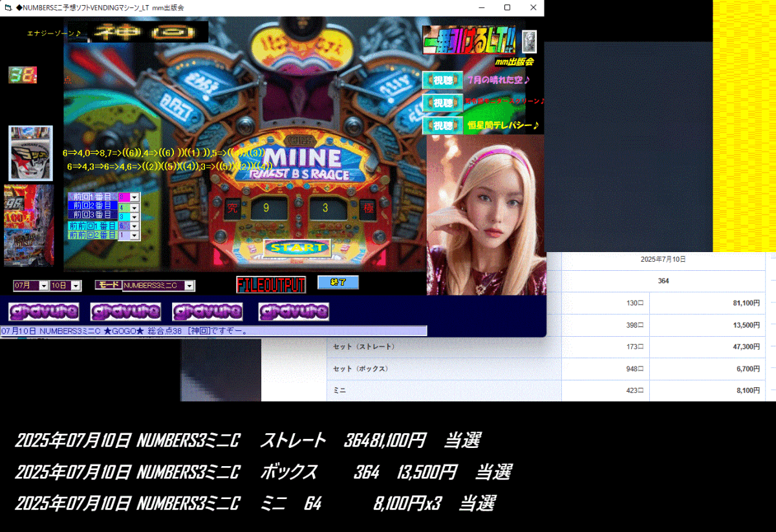
Task: Click the ミニ row label in the background table
Action: pos(339,390)
